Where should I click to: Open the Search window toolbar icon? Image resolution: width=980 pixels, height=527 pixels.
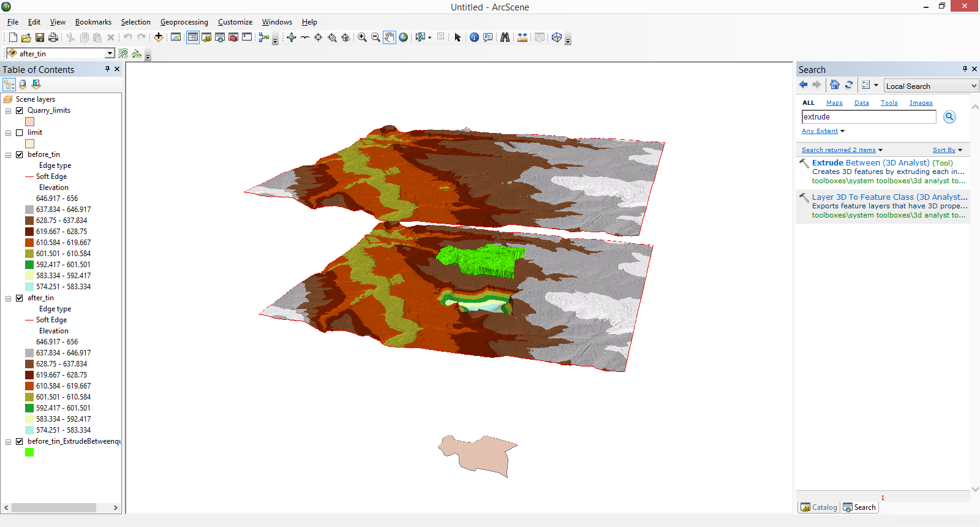(220, 37)
